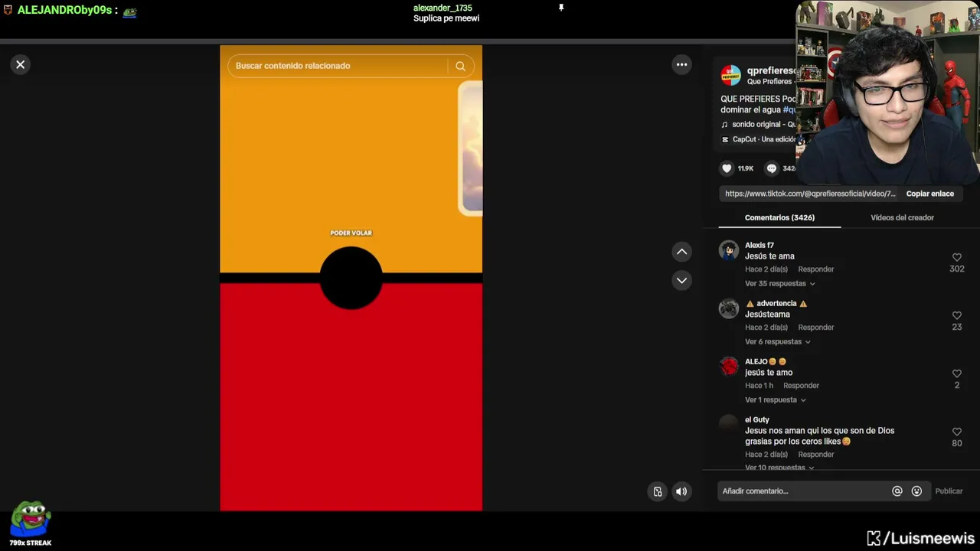Viewport: 980px width, 551px height.
Task: Expand 'Ver 1 respuesta'
Action: pyautogui.click(x=775, y=400)
